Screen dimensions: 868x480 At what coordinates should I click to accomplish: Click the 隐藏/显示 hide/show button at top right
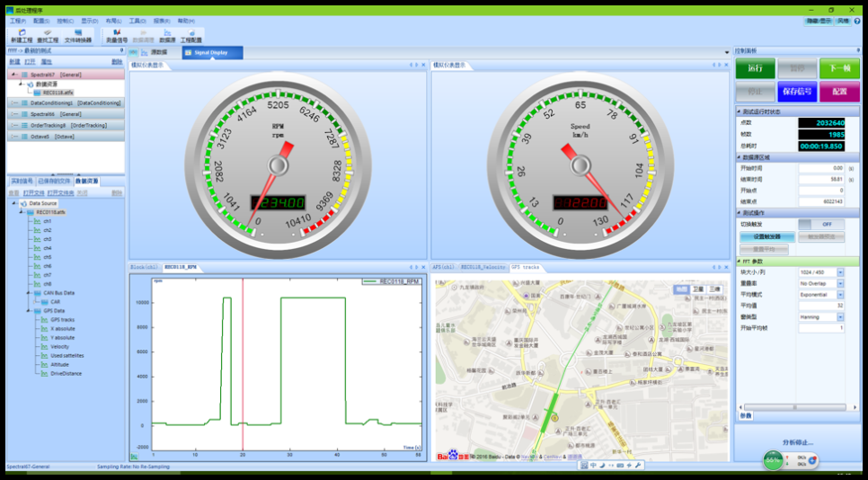(x=819, y=21)
